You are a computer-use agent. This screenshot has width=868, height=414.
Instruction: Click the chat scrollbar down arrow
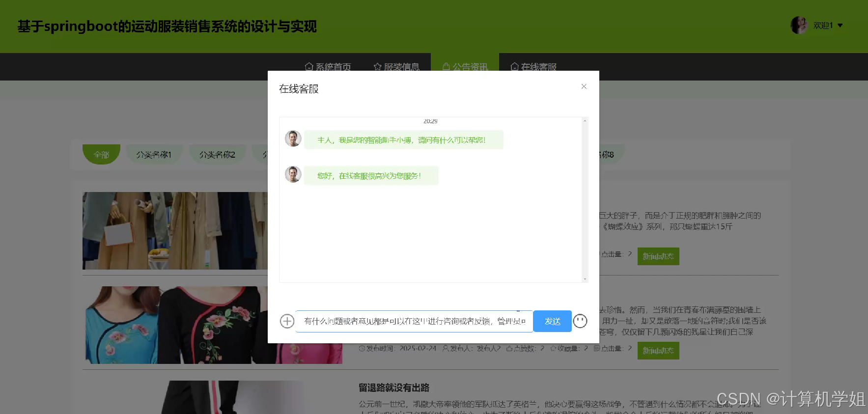(x=585, y=279)
